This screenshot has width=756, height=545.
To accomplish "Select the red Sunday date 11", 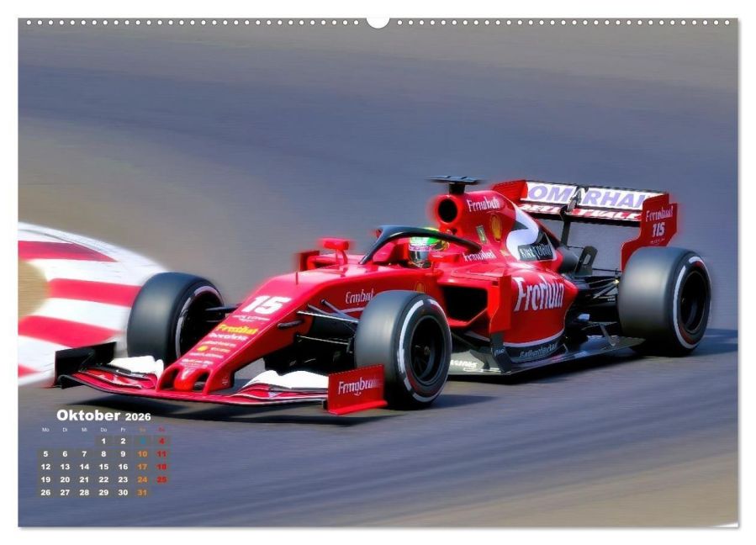I will click(x=162, y=454).
